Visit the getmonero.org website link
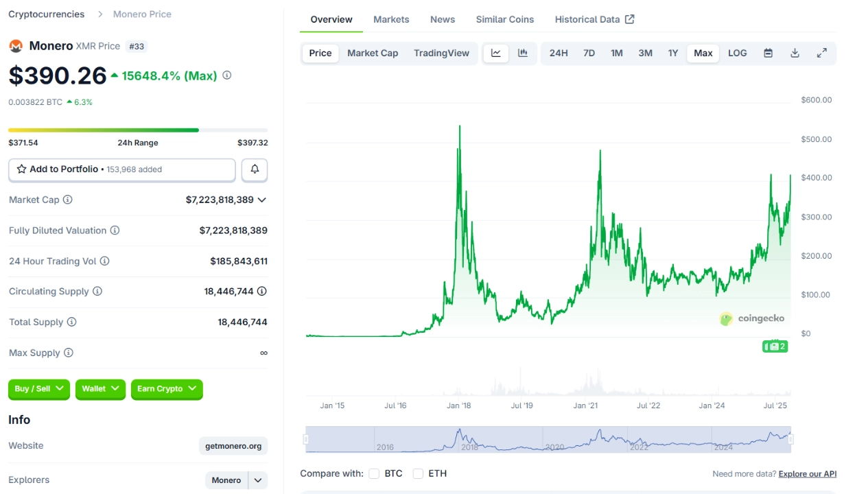This screenshot has height=494, width=868. point(233,445)
